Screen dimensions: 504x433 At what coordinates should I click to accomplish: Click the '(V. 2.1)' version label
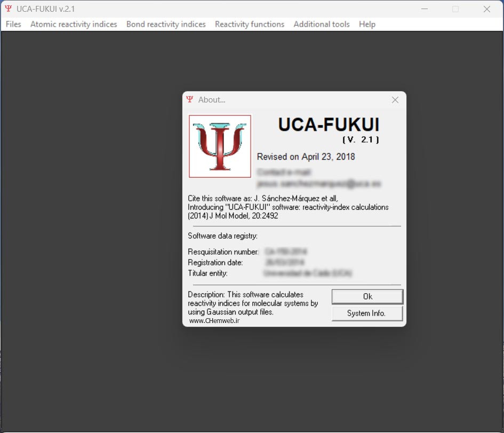click(x=361, y=139)
